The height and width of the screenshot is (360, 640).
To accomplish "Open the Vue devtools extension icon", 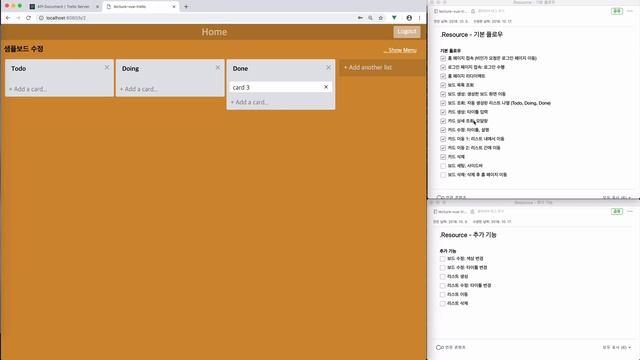I will click(394, 18).
